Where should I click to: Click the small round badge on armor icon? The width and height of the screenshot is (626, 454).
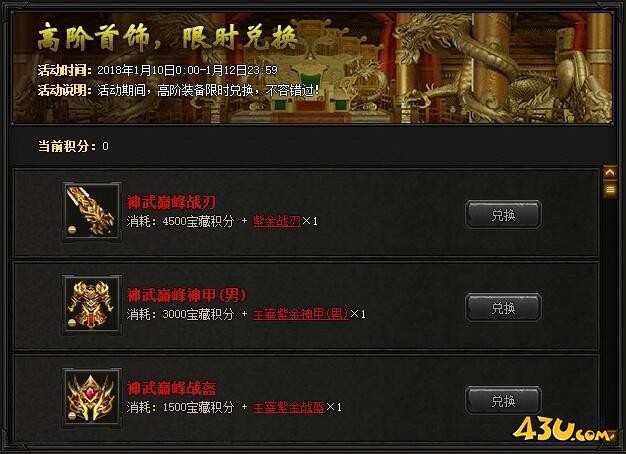point(72,323)
